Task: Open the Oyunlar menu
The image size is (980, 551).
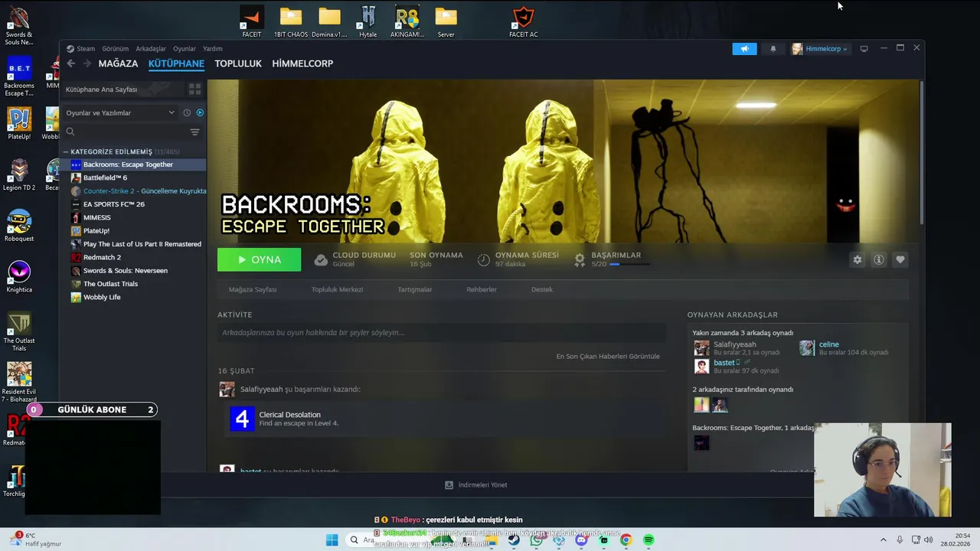Action: [185, 48]
